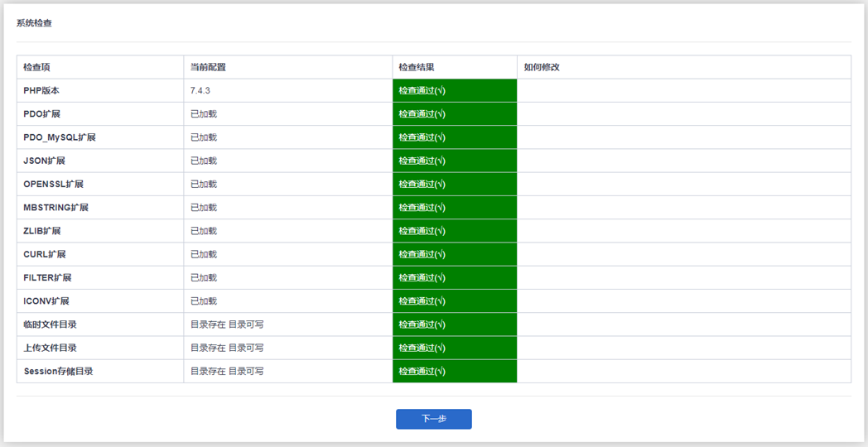Select the 临时文件目录 row label

coord(50,324)
